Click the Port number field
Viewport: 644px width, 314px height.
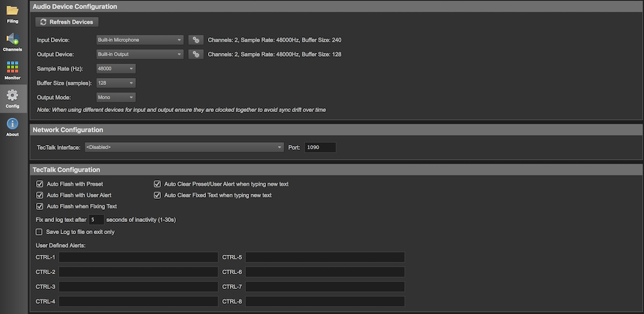(x=320, y=147)
